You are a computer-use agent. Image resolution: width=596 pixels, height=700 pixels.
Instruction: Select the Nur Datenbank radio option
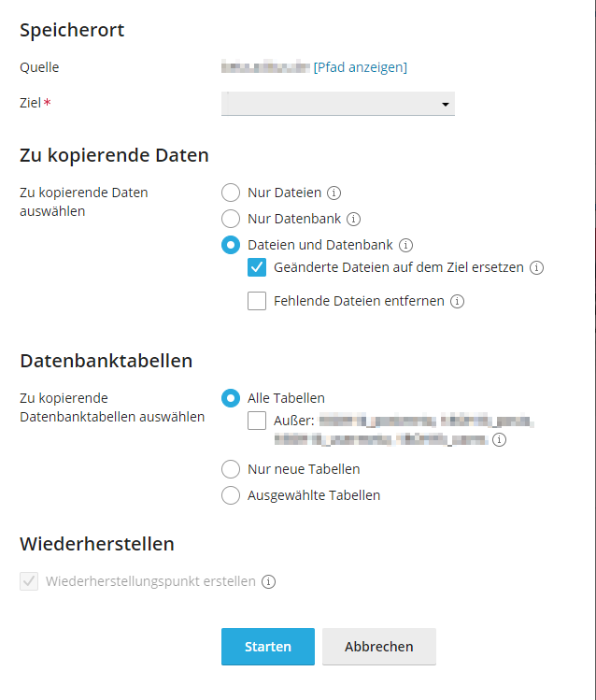[x=231, y=220]
